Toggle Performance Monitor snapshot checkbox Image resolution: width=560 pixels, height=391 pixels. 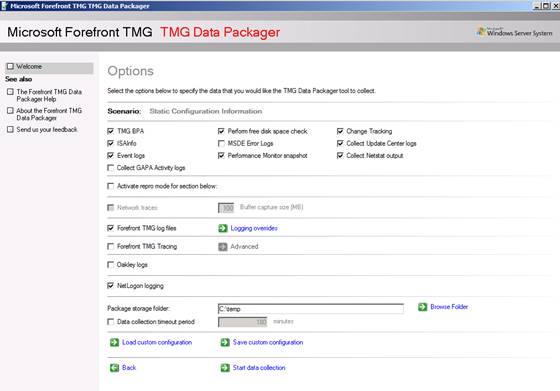[x=221, y=155]
